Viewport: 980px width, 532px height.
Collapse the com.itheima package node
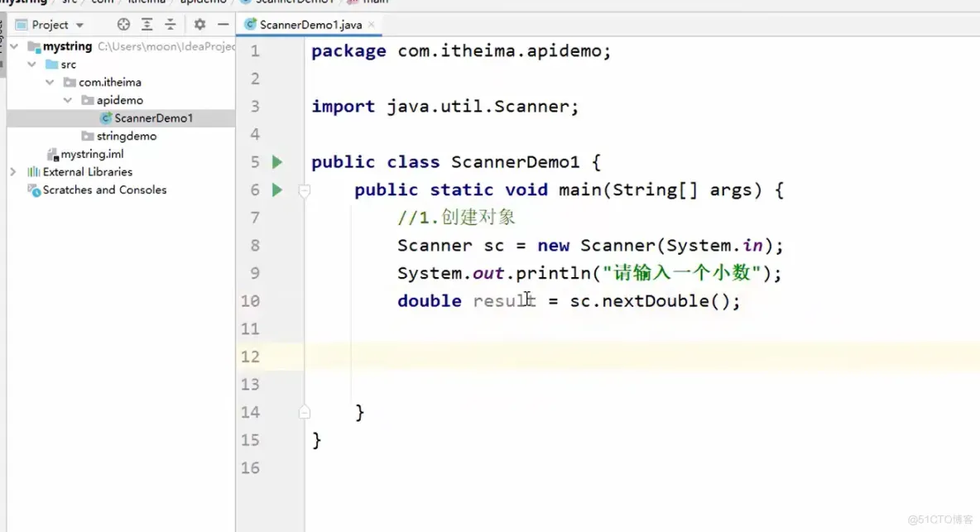(50, 83)
